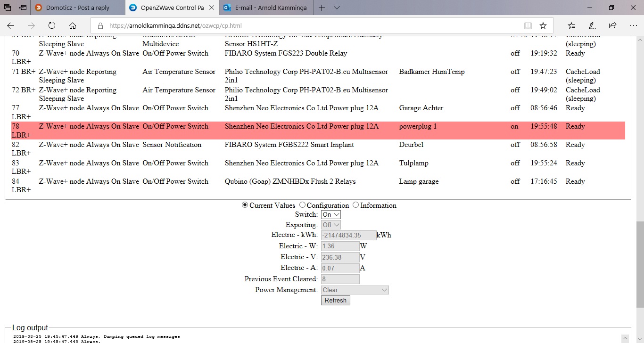Screen dimensions: 644x343
Task: Click the page vertical scrollbar thumb
Action: pyautogui.click(x=640, y=265)
